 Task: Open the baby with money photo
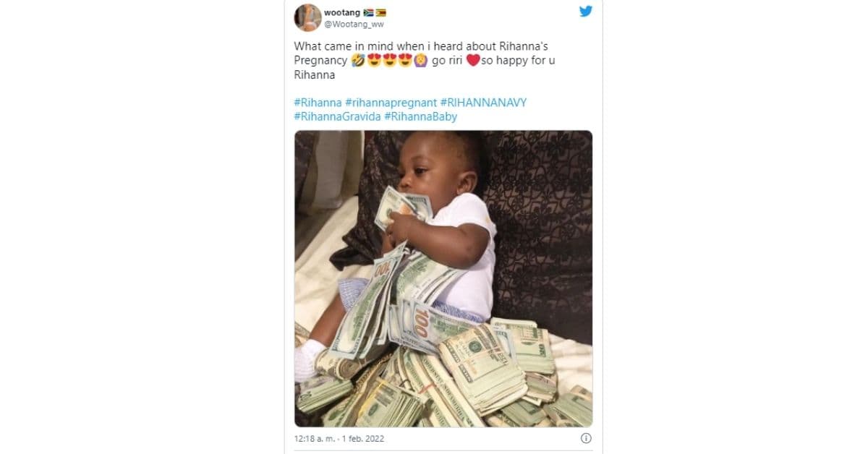click(x=443, y=278)
